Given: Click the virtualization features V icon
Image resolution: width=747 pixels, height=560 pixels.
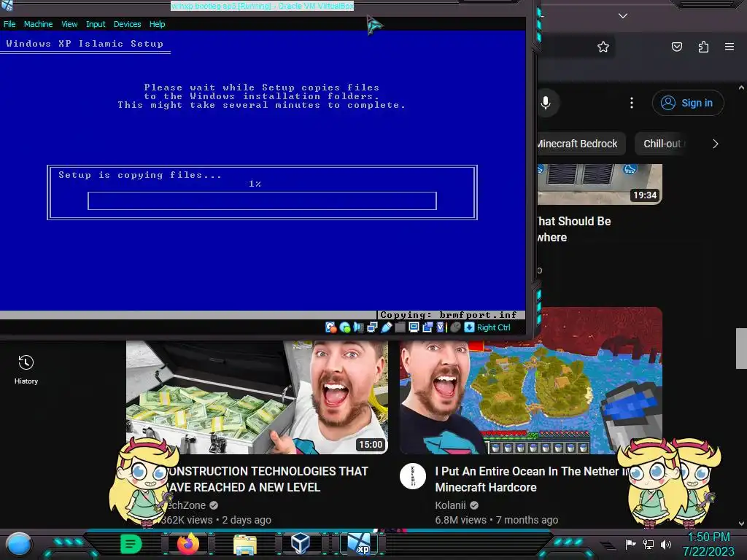Looking at the screenshot, I should (441, 327).
